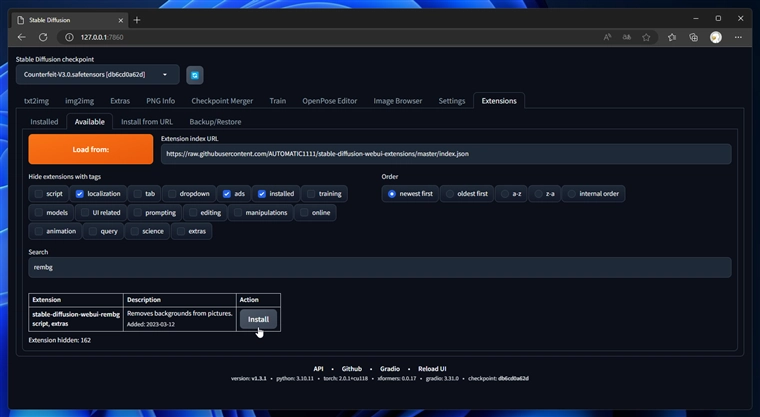Viewport: 760px width, 417px height.
Task: Click the read aloud icon in address bar
Action: tap(607, 37)
